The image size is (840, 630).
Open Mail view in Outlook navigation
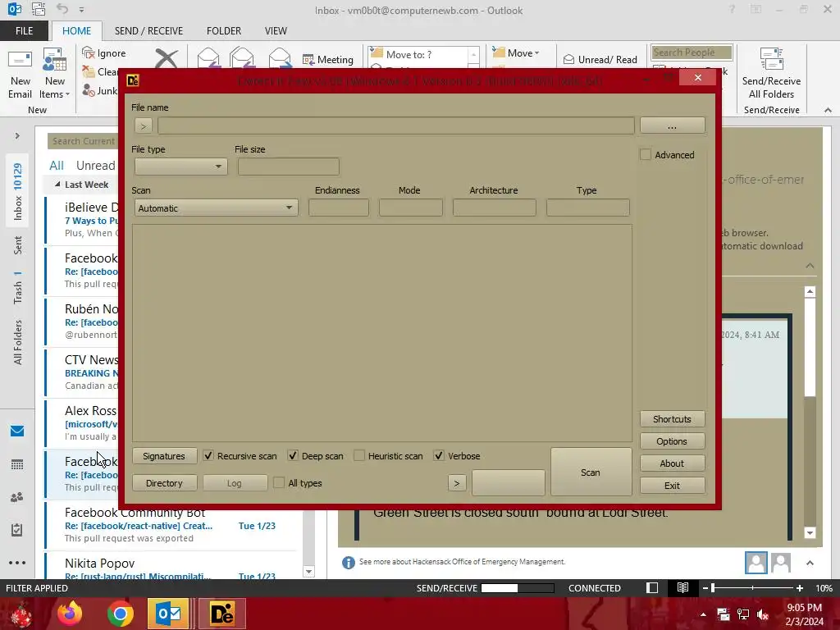click(x=17, y=431)
